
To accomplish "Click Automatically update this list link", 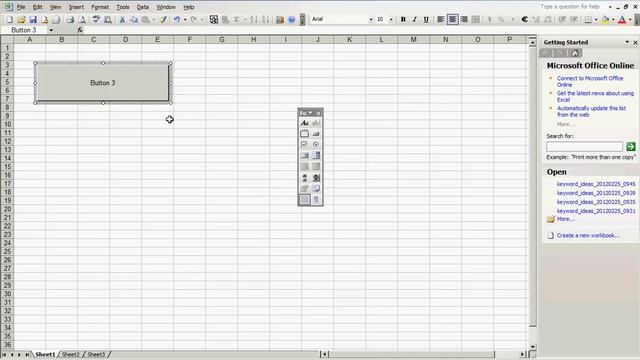I will click(x=591, y=111).
